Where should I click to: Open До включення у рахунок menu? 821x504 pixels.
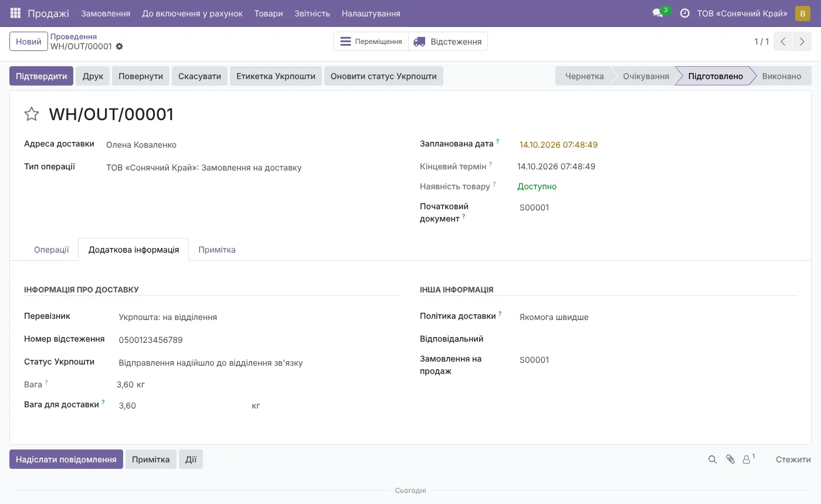tap(192, 13)
